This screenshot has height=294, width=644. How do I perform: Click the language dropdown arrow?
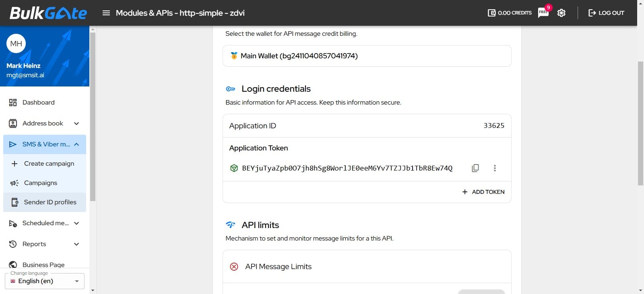point(77,281)
